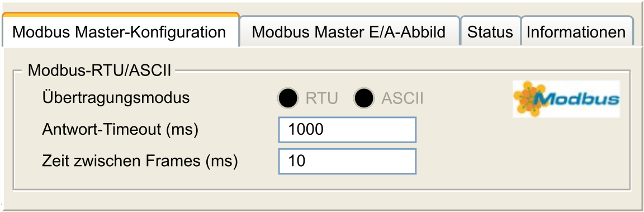Switch to Modbus Master E/A-Abbild tab
Viewport: 644px width, 212px height.
[x=349, y=32]
